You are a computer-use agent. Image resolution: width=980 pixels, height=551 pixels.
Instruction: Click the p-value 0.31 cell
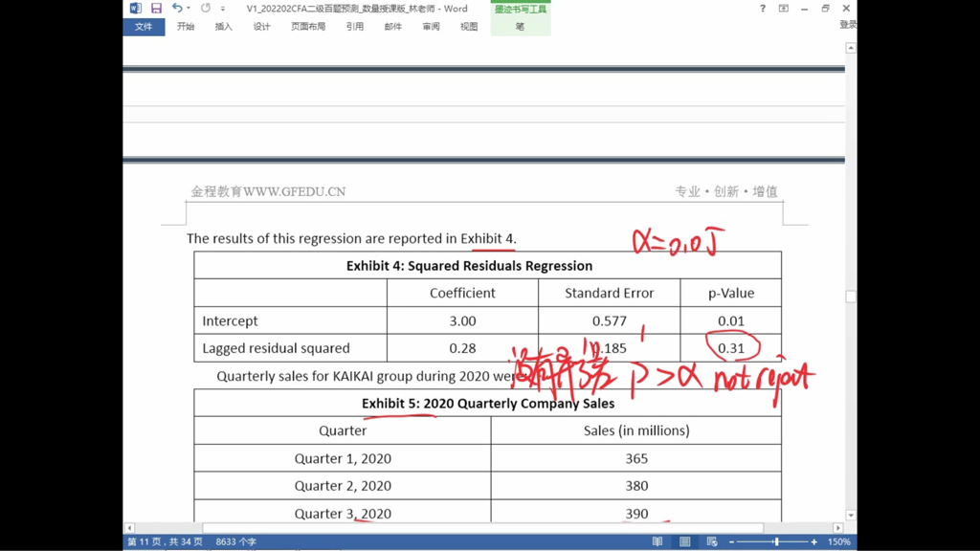point(731,348)
